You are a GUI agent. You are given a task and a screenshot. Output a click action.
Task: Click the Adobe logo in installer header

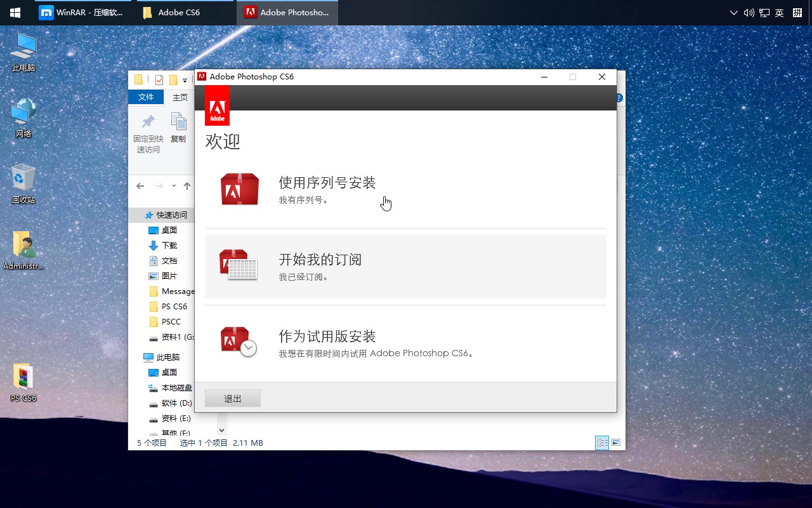point(217,105)
